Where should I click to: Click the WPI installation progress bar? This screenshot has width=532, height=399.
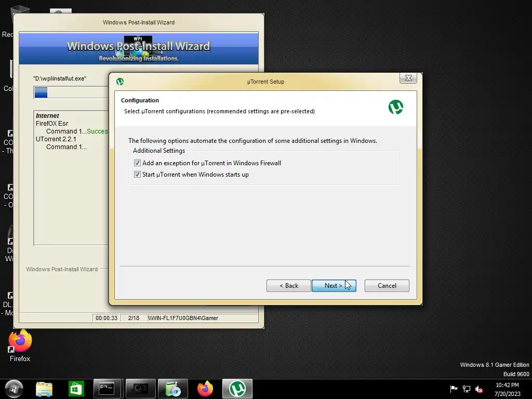71,92
